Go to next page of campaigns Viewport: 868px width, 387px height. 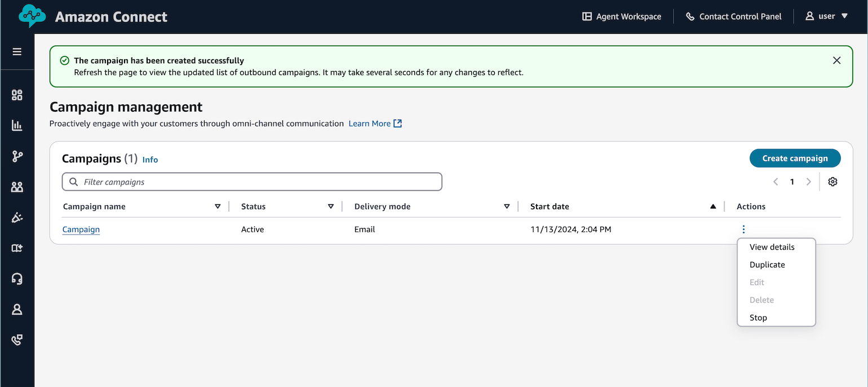tap(809, 182)
